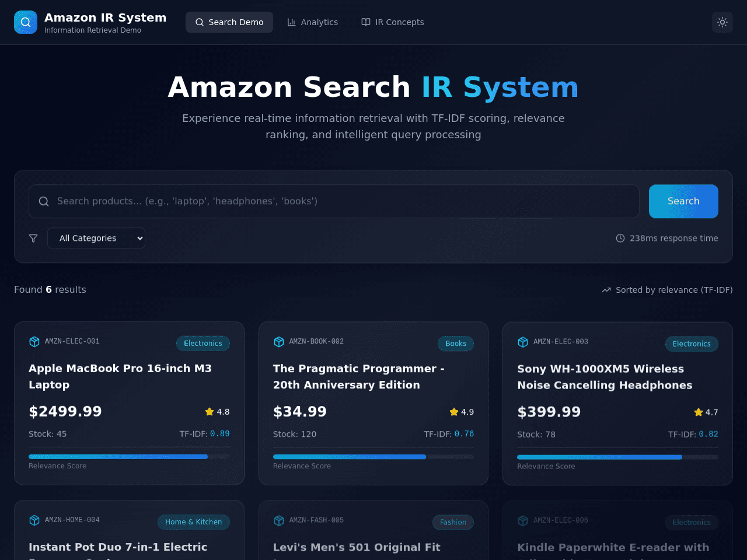Click the package icon next to AMZN-ELEC-006
The width and height of the screenshot is (747, 560).
(x=523, y=520)
